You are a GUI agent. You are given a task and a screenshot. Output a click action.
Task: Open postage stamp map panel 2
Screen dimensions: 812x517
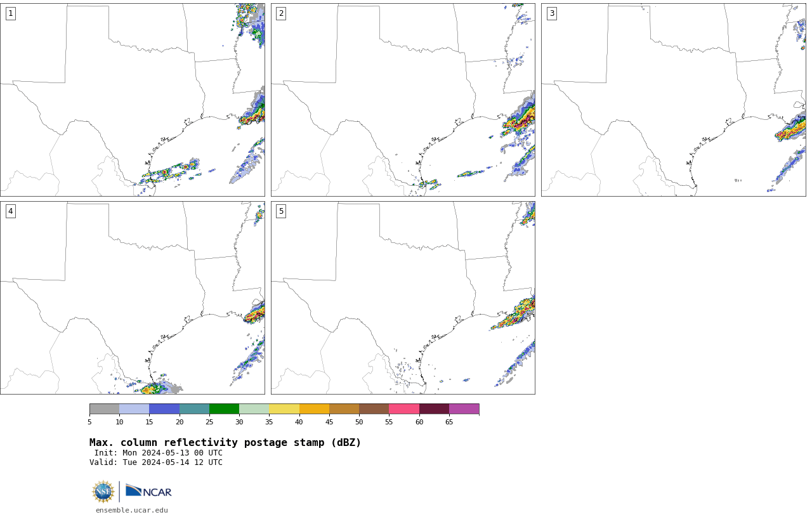[403, 100]
